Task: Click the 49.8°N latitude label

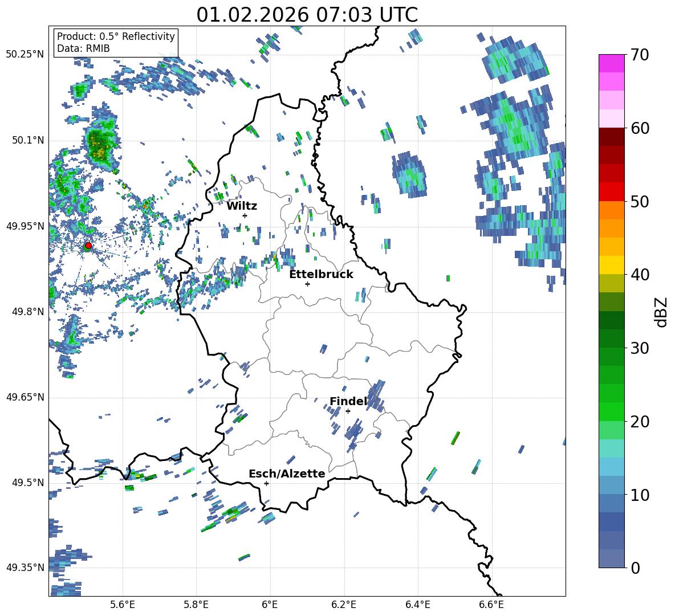Action: [x=28, y=312]
